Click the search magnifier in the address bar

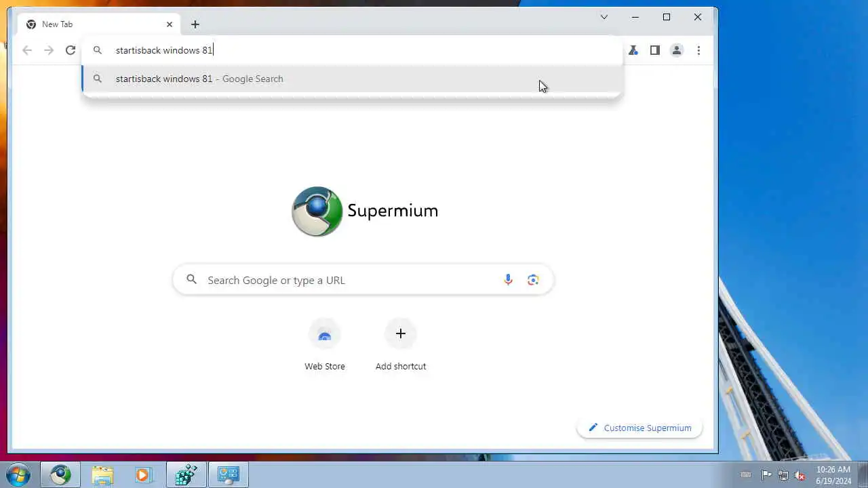(98, 50)
